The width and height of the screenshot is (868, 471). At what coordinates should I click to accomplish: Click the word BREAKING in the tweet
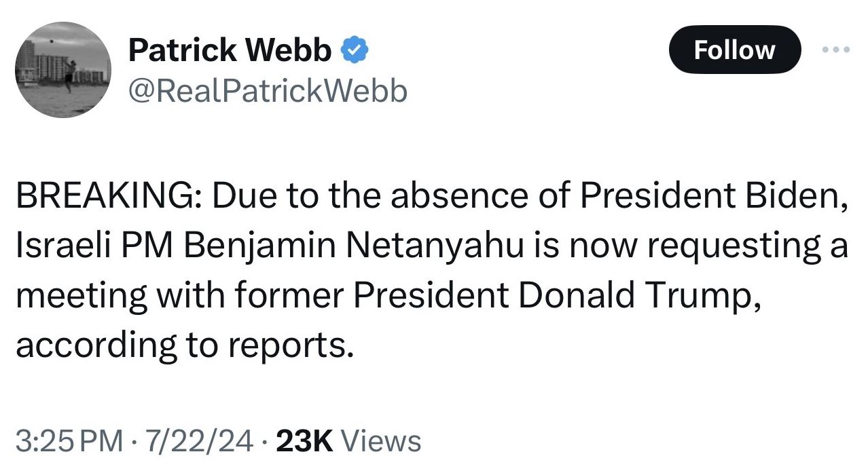(105, 197)
